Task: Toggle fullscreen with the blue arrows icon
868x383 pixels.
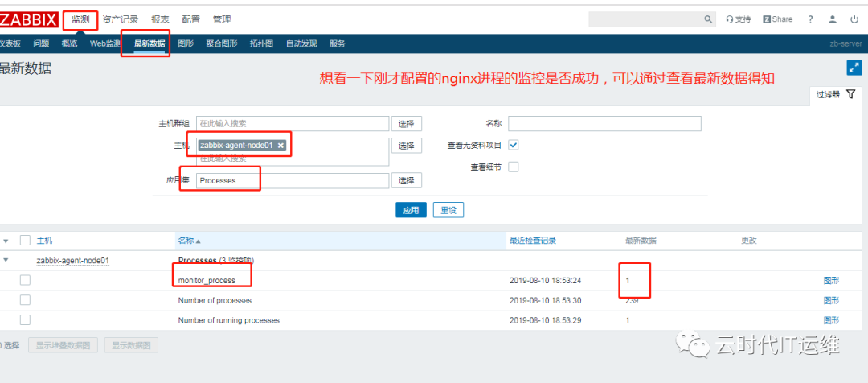Action: coord(854,68)
